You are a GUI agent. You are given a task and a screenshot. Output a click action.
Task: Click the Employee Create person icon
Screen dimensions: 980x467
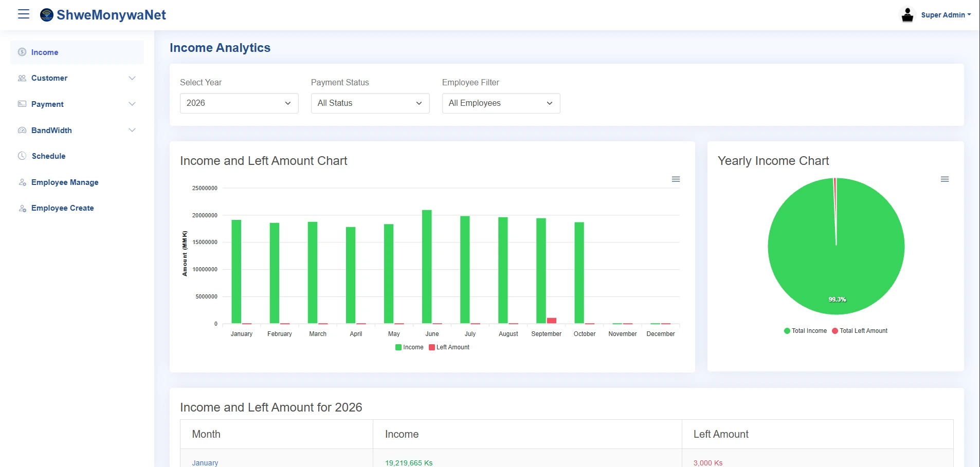(22, 208)
